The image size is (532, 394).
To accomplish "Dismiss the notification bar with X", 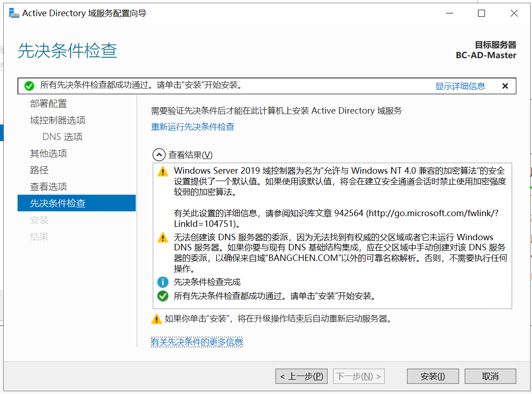I will (505, 86).
